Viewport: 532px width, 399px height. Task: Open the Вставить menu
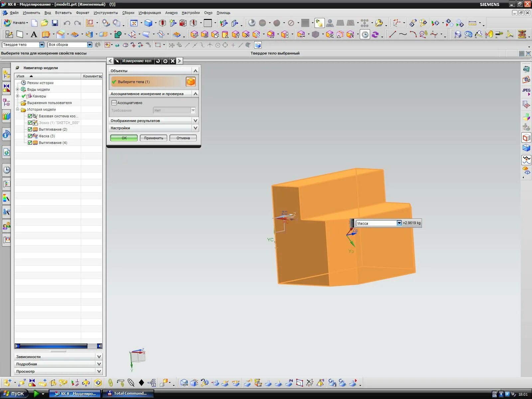[x=63, y=13]
